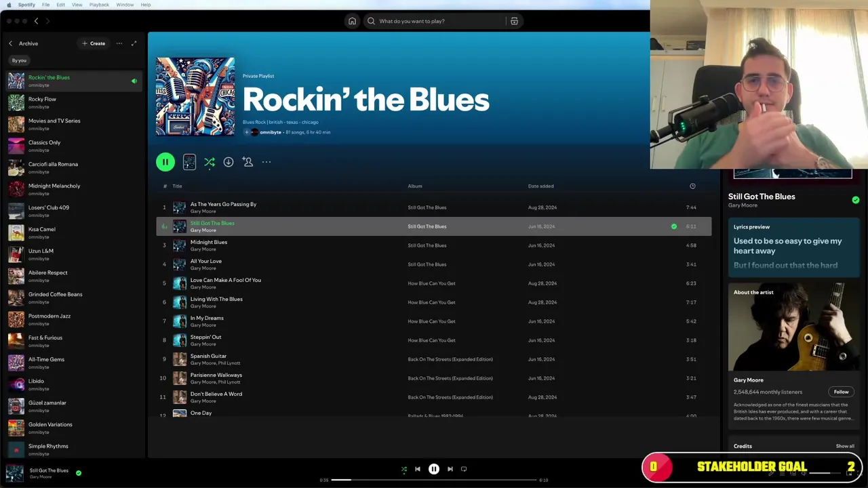Open the Gary Moore artist photo
Screen dimensions: 868x488
click(x=794, y=327)
